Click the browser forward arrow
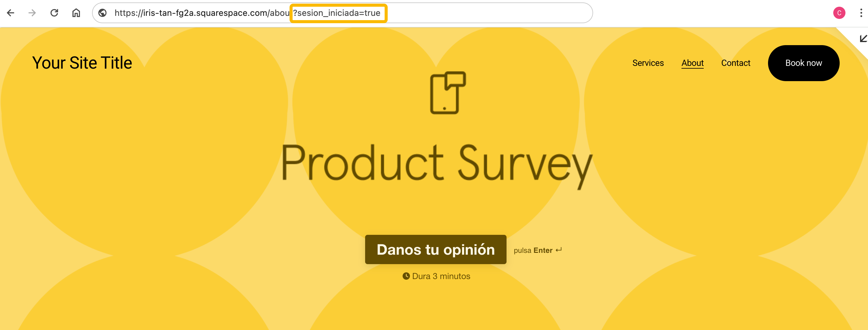 pyautogui.click(x=32, y=13)
